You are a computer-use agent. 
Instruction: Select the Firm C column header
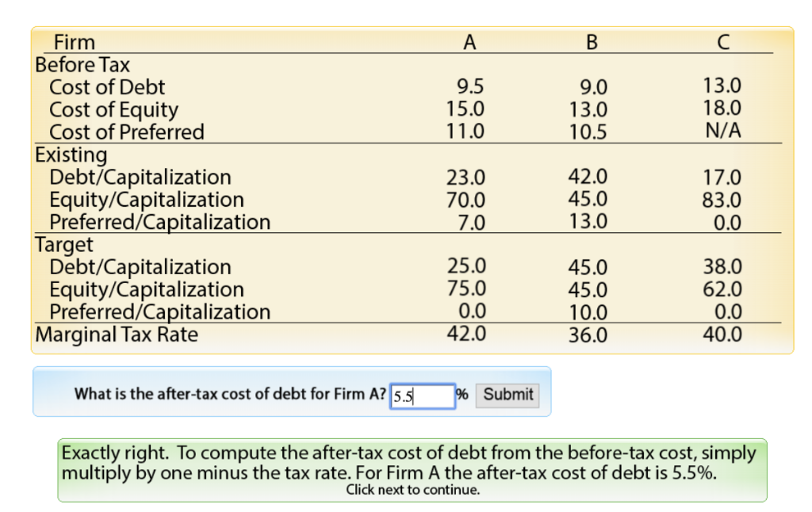722,43
